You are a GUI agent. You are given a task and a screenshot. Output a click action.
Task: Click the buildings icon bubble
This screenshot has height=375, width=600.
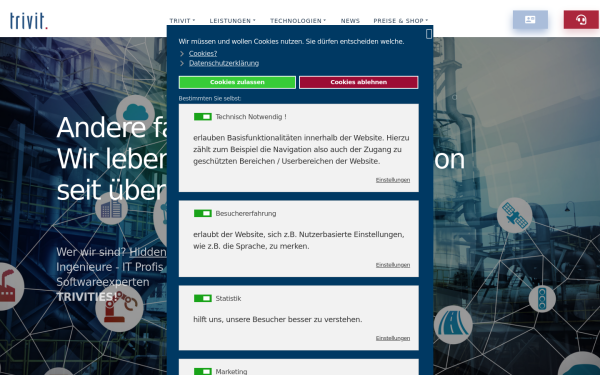pos(111,209)
